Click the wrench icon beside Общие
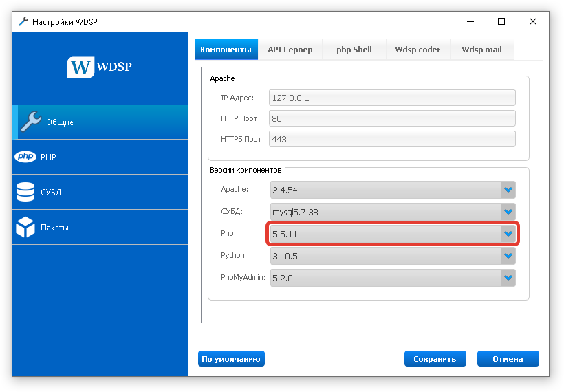This screenshot has width=564, height=392. pyautogui.click(x=31, y=121)
